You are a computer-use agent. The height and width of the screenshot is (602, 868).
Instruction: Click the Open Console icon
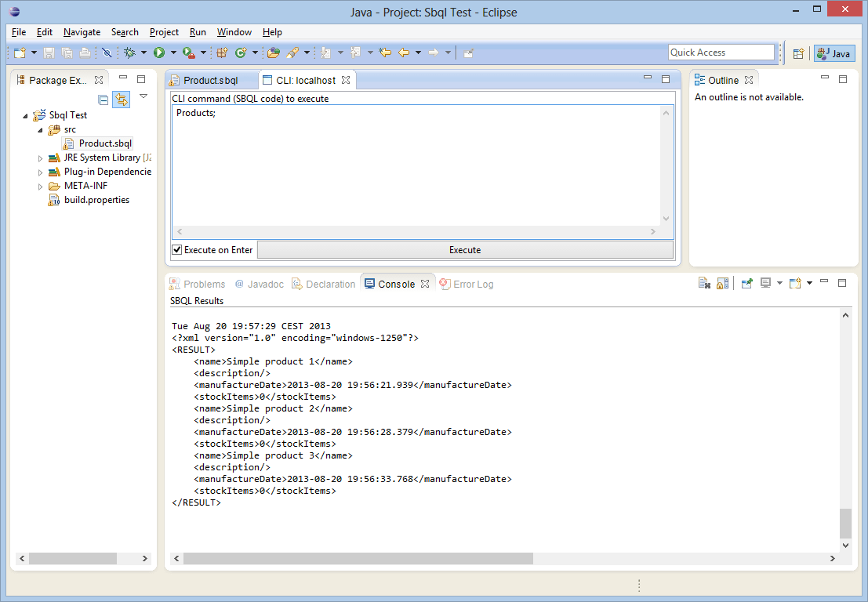(796, 283)
